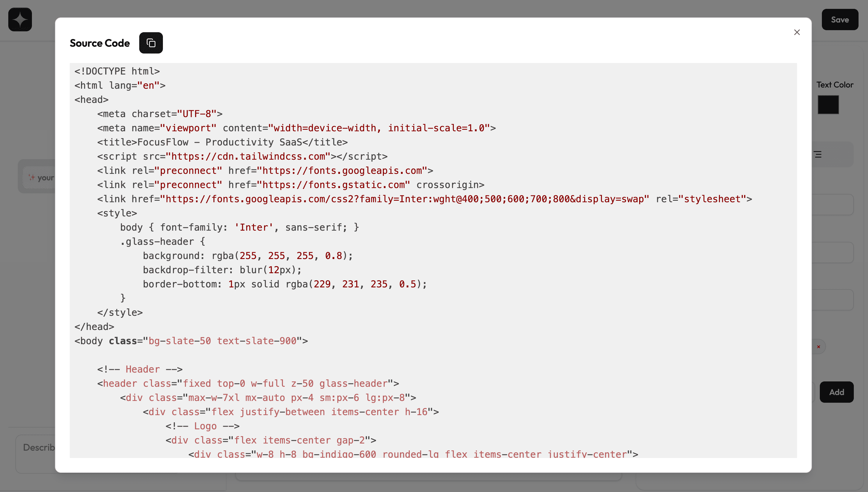Copy the source code with the copy icon
868x492 pixels.
tap(151, 43)
